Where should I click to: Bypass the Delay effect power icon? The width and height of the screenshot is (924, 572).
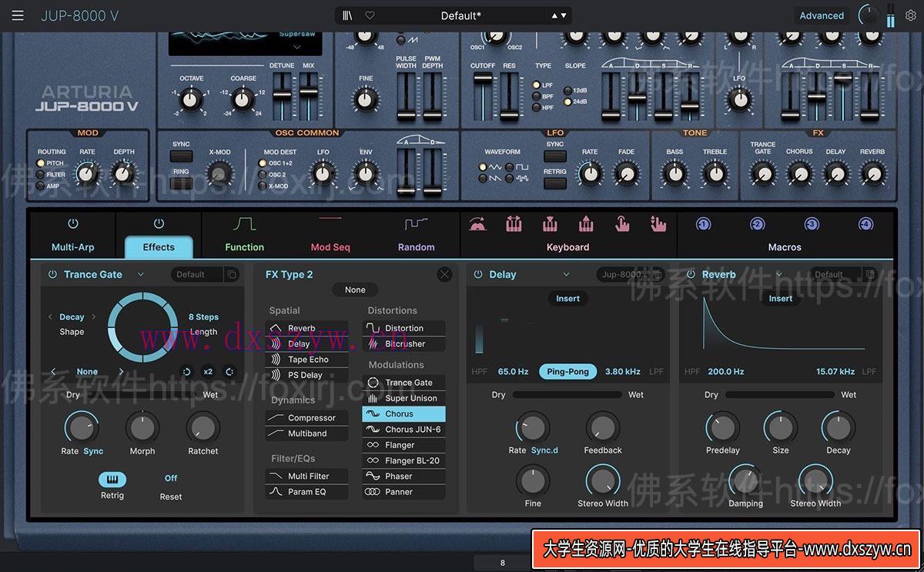point(478,274)
